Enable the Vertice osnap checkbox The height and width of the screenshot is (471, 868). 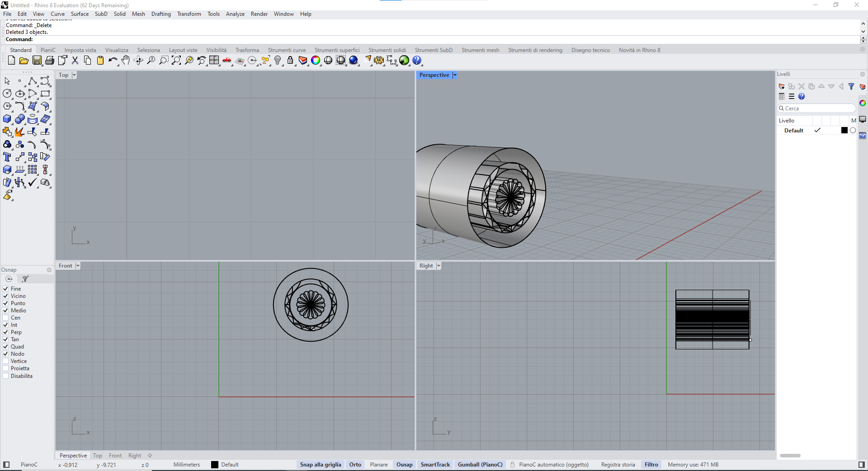pos(6,361)
